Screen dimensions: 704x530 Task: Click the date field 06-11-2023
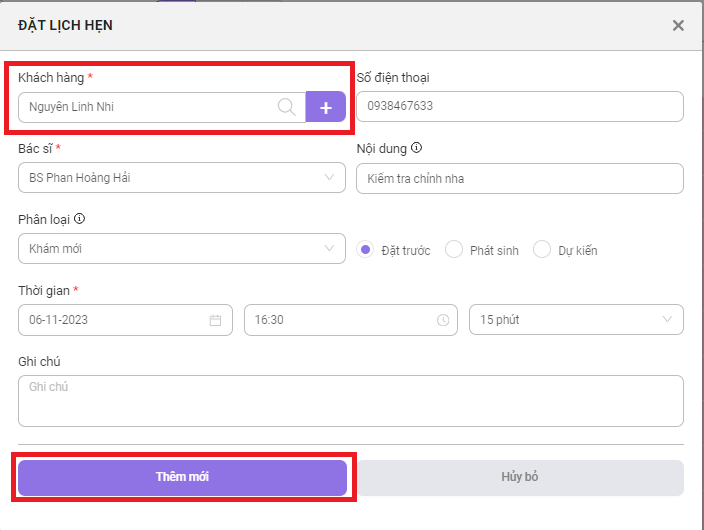tap(125, 320)
